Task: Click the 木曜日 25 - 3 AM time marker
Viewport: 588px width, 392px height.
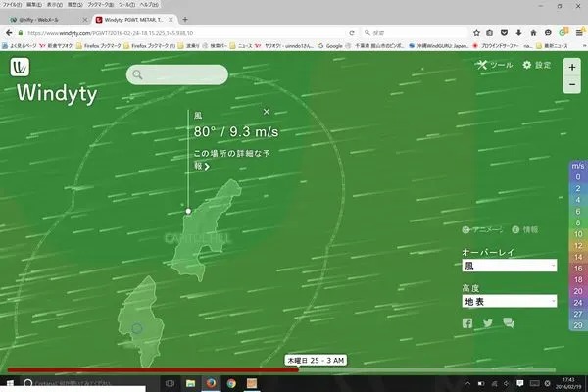Action: (x=316, y=360)
